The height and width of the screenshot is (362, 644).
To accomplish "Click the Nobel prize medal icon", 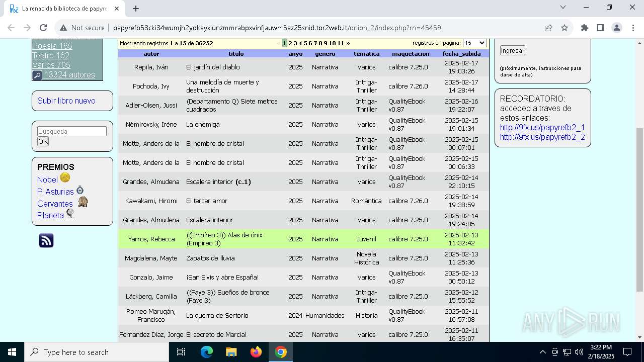I will click(65, 177).
